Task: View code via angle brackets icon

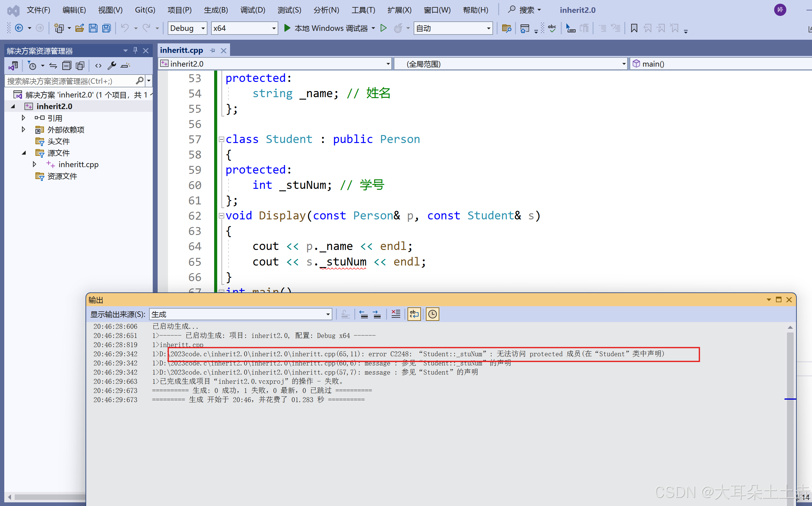Action: 98,66
